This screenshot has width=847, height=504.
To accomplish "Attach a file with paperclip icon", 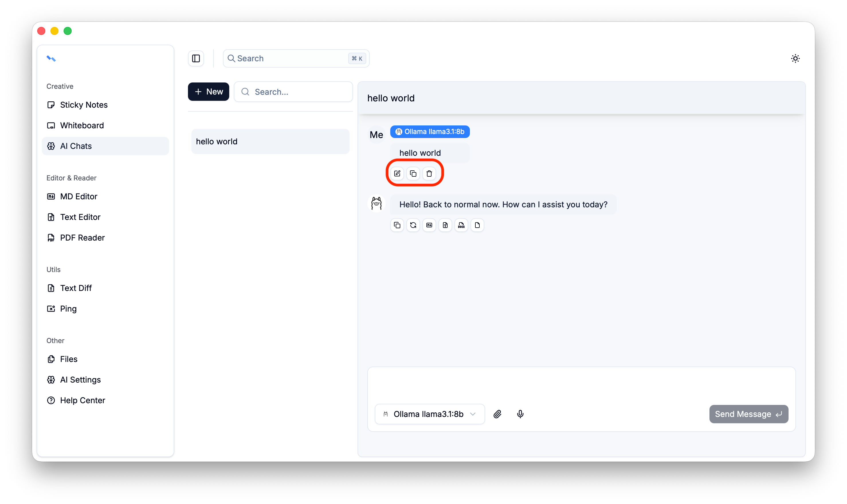I will (497, 414).
